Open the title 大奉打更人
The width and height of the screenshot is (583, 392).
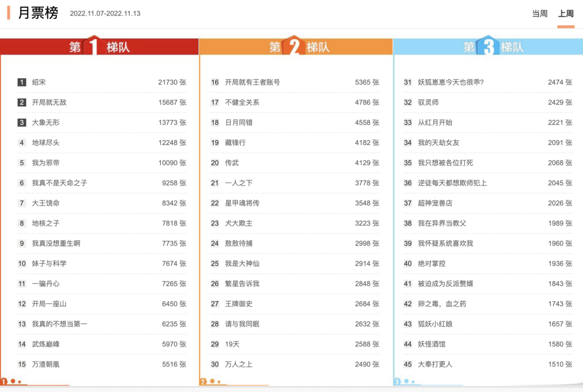[435, 364]
